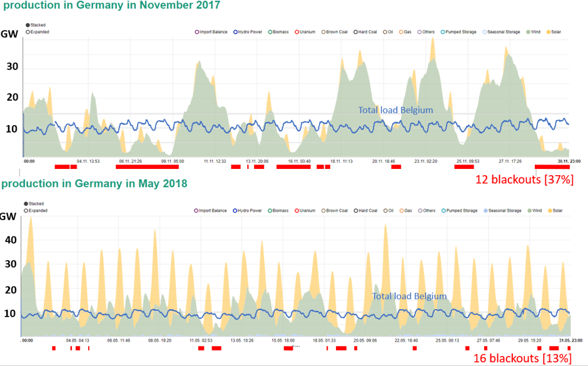Image resolution: width=588 pixels, height=366 pixels.
Task: Click the '15.05. 18:00' x-axis label
Action: click(x=283, y=340)
